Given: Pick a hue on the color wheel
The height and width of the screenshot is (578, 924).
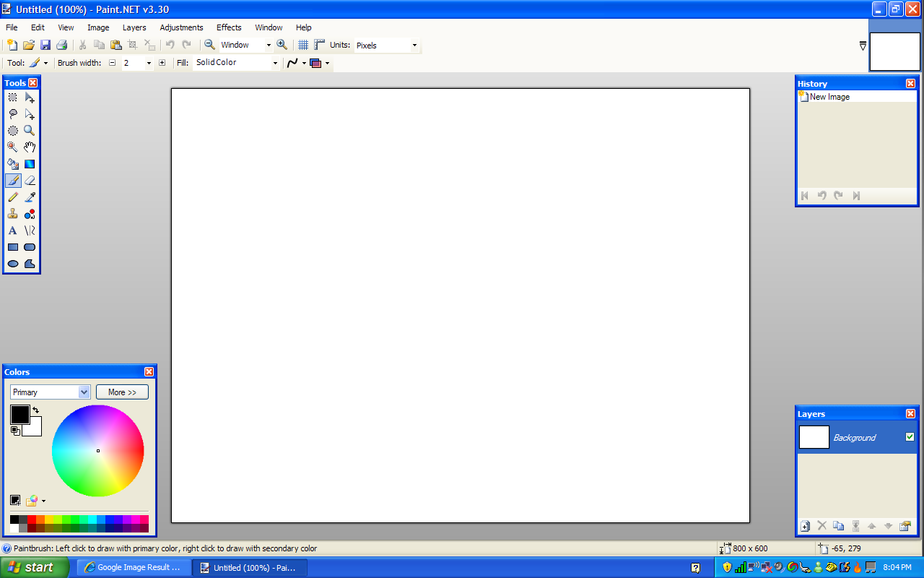Looking at the screenshot, I should click(97, 451).
